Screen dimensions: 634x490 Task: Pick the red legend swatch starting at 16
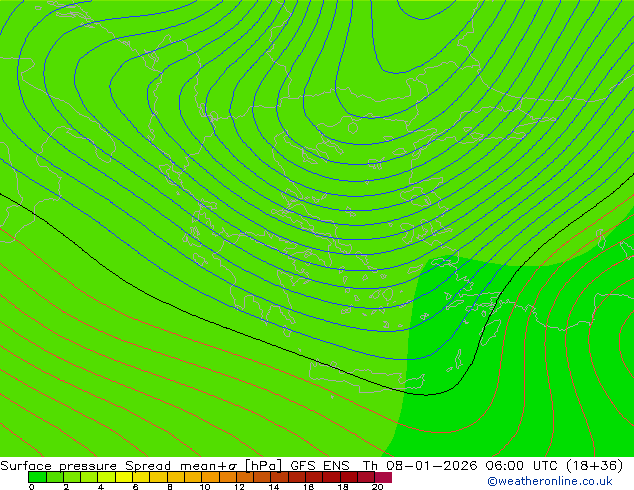pyautogui.click(x=314, y=477)
